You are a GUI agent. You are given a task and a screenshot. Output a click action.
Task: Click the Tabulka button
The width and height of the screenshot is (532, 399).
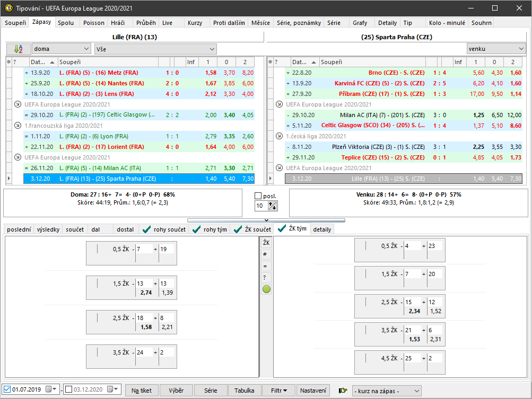245,391
